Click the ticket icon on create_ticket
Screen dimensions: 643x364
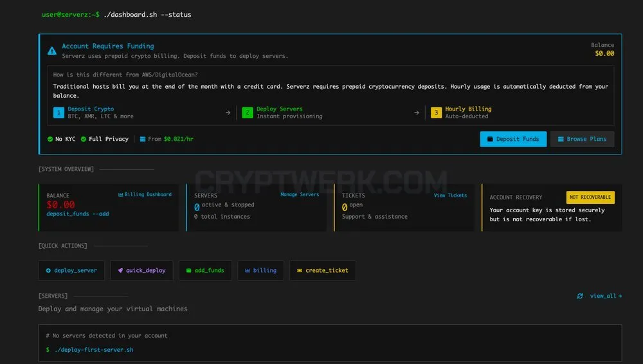[x=300, y=271]
